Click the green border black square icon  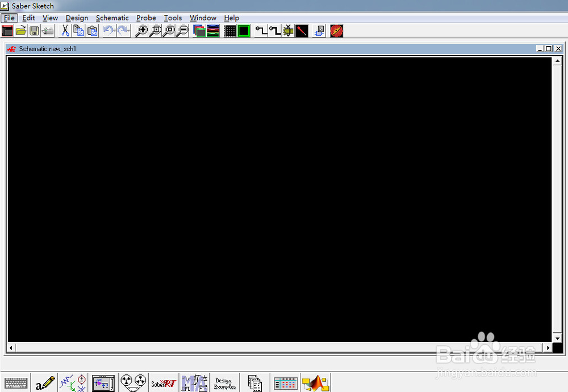pos(244,31)
